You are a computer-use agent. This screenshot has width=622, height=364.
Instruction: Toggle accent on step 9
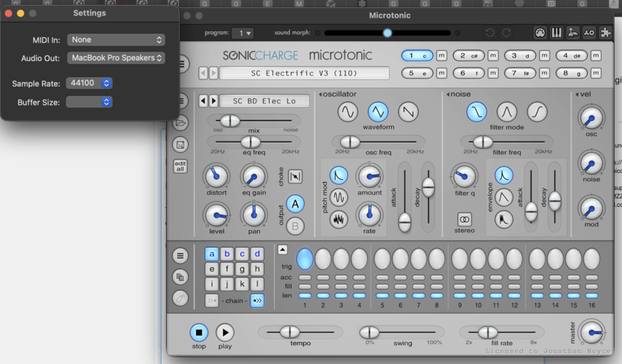click(460, 277)
